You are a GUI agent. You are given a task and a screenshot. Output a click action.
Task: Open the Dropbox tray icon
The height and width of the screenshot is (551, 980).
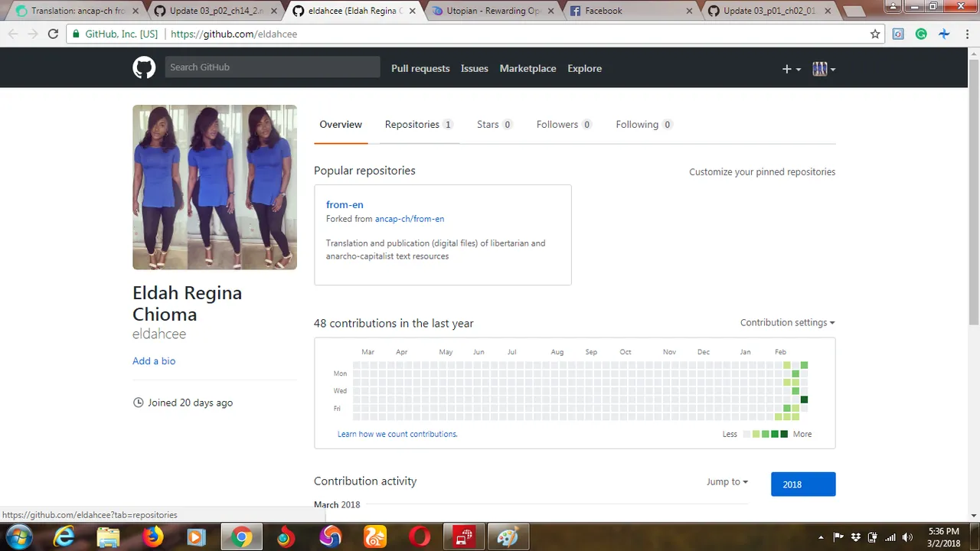856,537
